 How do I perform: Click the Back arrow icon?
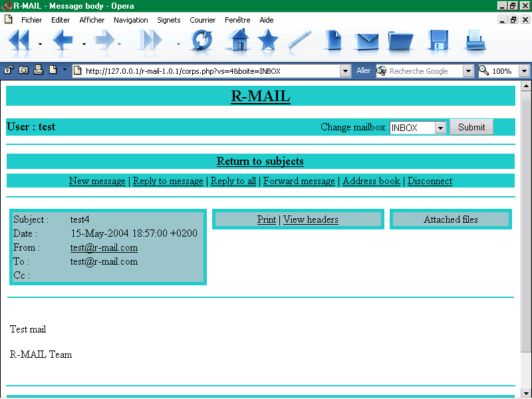pos(63,41)
